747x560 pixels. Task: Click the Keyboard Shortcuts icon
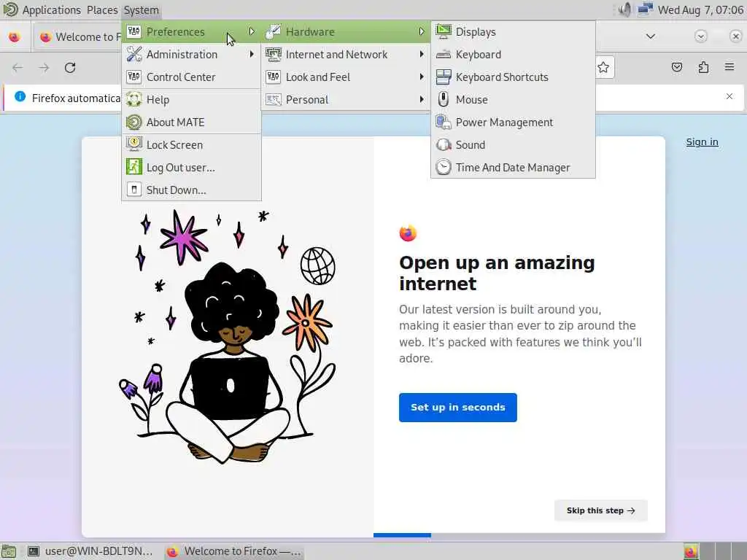(444, 77)
